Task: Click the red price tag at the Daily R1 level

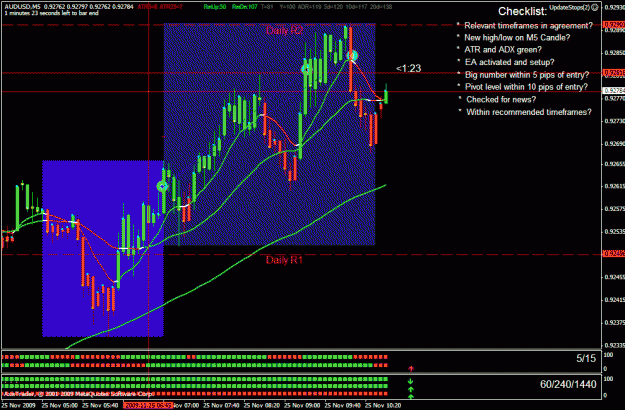Action: coord(613,254)
